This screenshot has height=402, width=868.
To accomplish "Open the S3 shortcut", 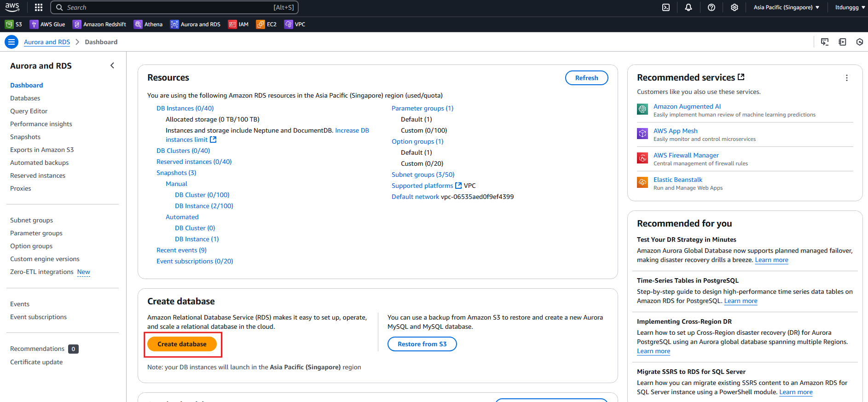I will (13, 24).
